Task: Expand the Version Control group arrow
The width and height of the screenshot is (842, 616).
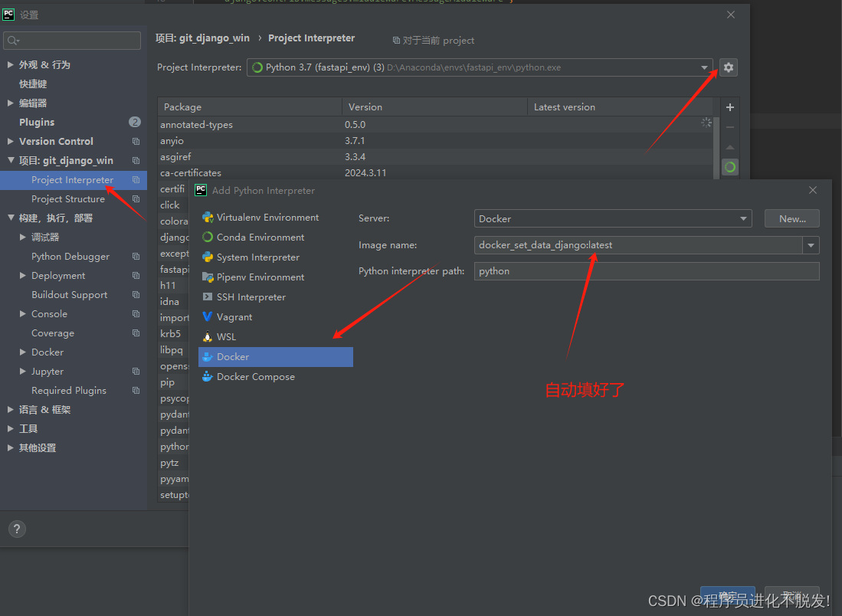Action: [x=10, y=141]
